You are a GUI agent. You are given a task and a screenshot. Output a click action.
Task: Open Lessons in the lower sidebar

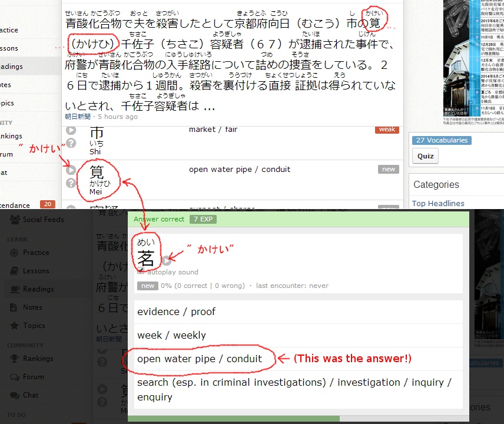[x=36, y=271]
